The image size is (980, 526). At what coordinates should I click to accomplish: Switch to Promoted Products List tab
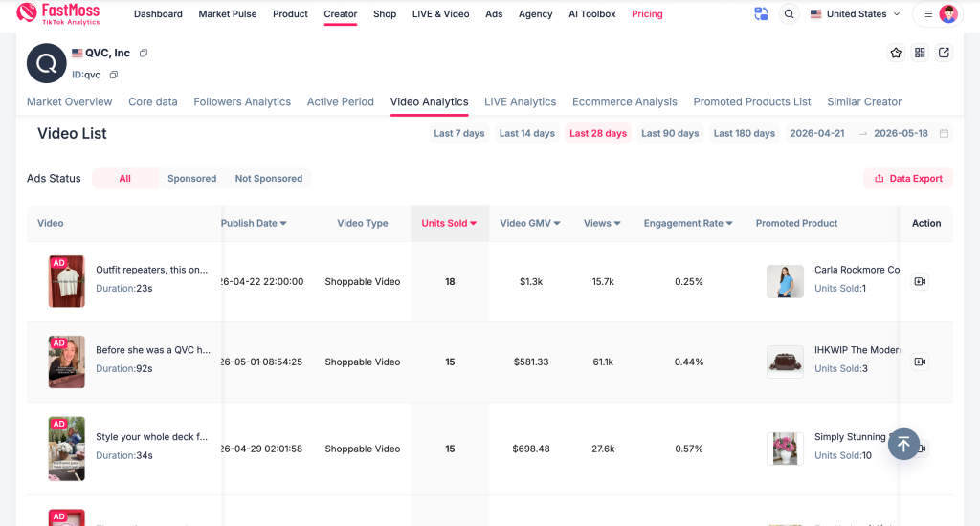coord(752,101)
